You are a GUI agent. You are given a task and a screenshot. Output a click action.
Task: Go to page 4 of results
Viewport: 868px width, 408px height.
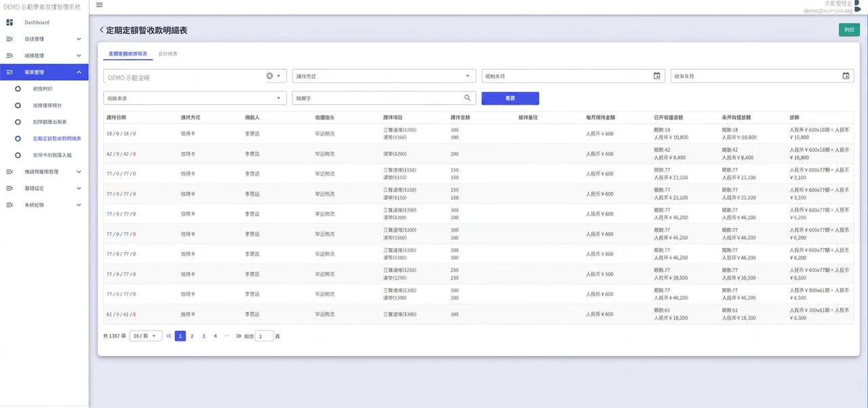pyautogui.click(x=215, y=335)
